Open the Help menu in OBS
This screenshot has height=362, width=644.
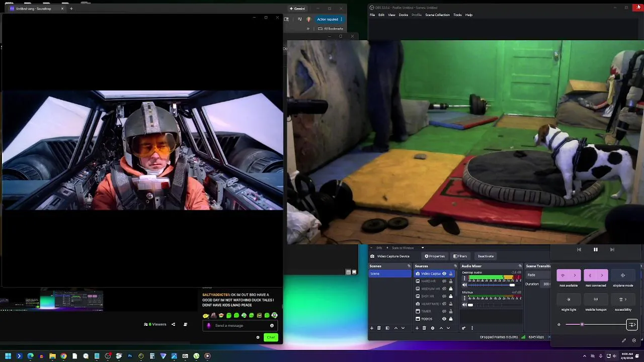tap(469, 15)
